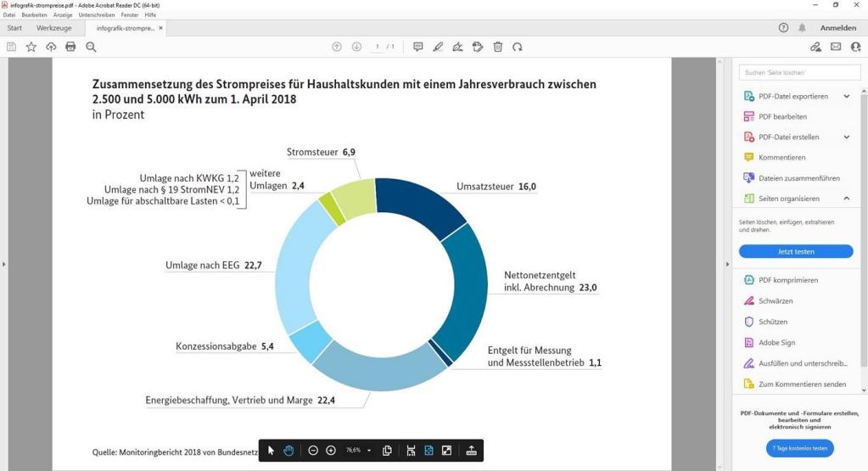
Task: Click the tools search field 'Suchen'
Action: tap(799, 72)
